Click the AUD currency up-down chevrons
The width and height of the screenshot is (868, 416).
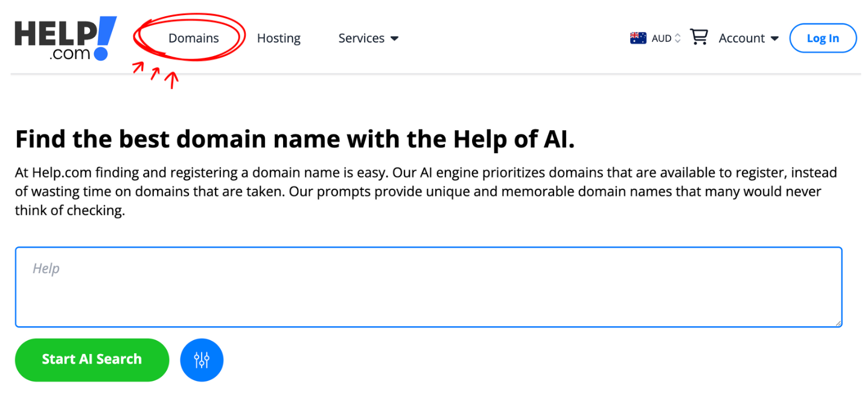pos(677,38)
